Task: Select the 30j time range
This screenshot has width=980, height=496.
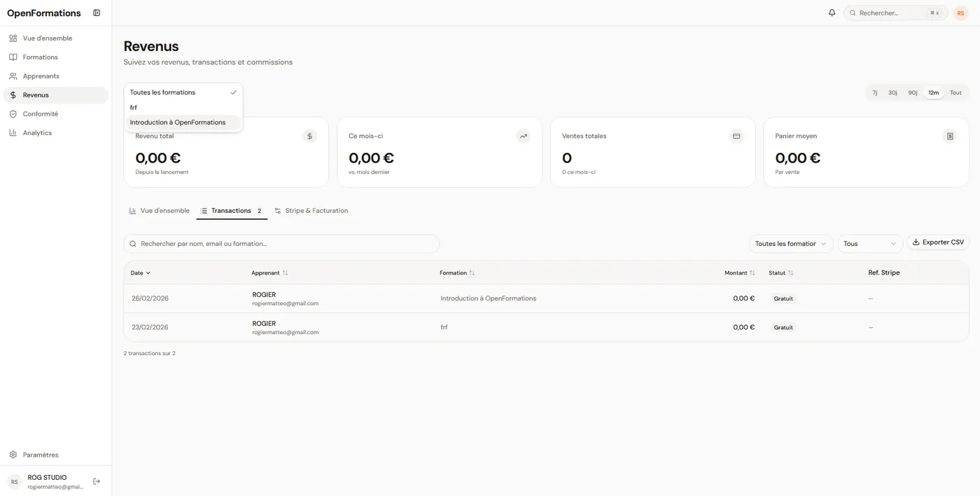Action: point(892,92)
